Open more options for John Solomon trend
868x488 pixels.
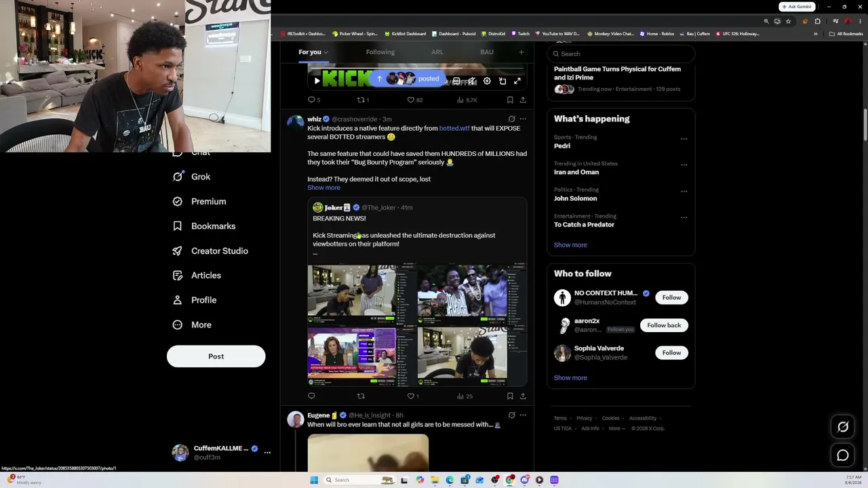[x=684, y=191]
